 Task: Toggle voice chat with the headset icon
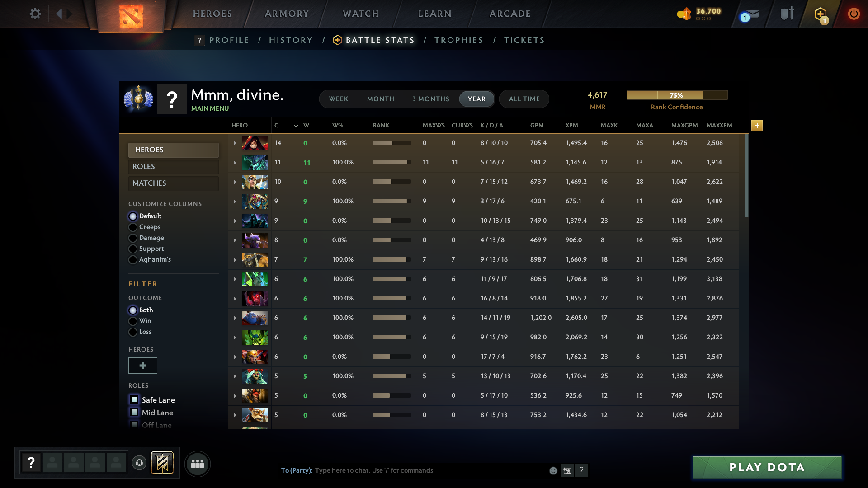[139, 463]
